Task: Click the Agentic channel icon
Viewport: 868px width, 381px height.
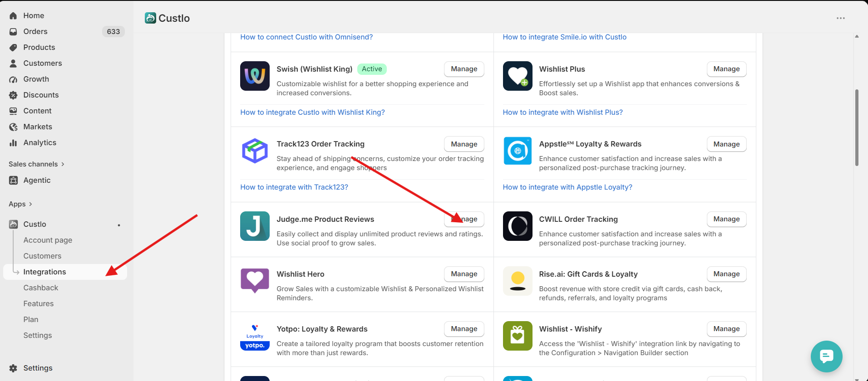Action: (x=13, y=181)
